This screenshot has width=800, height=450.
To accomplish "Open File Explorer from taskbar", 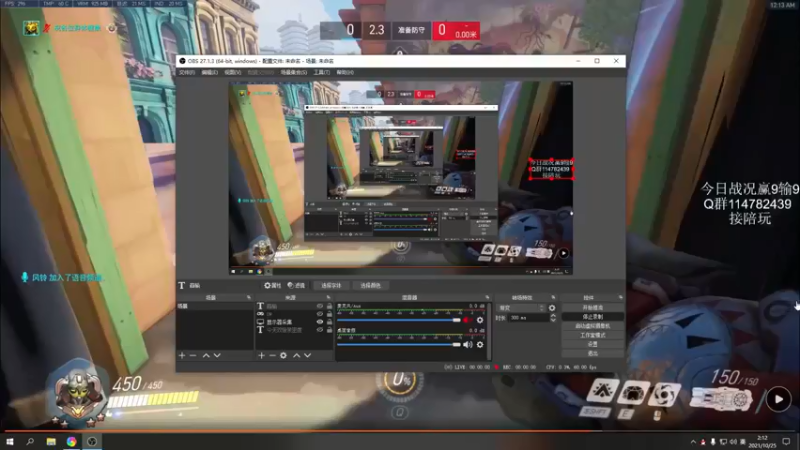I will click(51, 442).
